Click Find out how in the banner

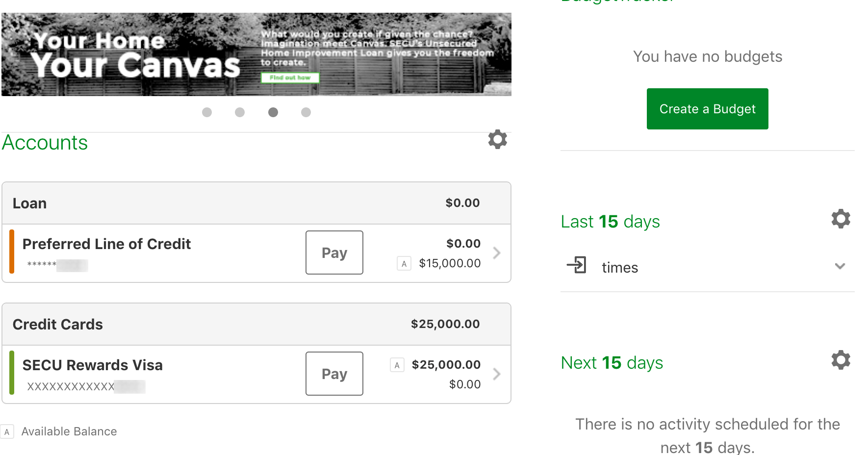(x=290, y=77)
